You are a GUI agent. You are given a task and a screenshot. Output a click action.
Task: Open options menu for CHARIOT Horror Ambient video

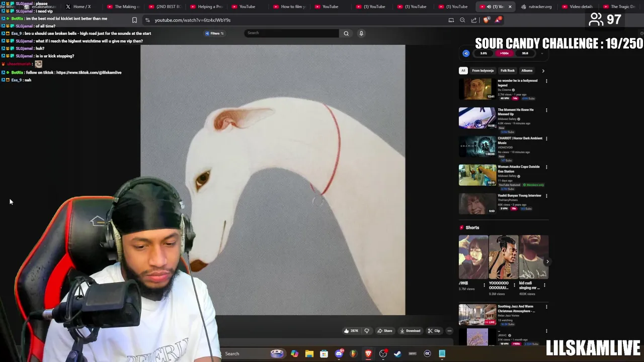point(546,139)
